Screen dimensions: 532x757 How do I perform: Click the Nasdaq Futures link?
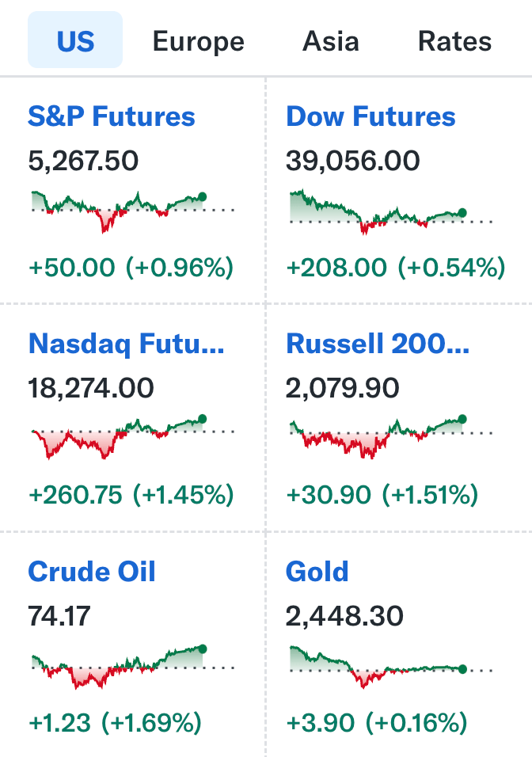coord(126,344)
